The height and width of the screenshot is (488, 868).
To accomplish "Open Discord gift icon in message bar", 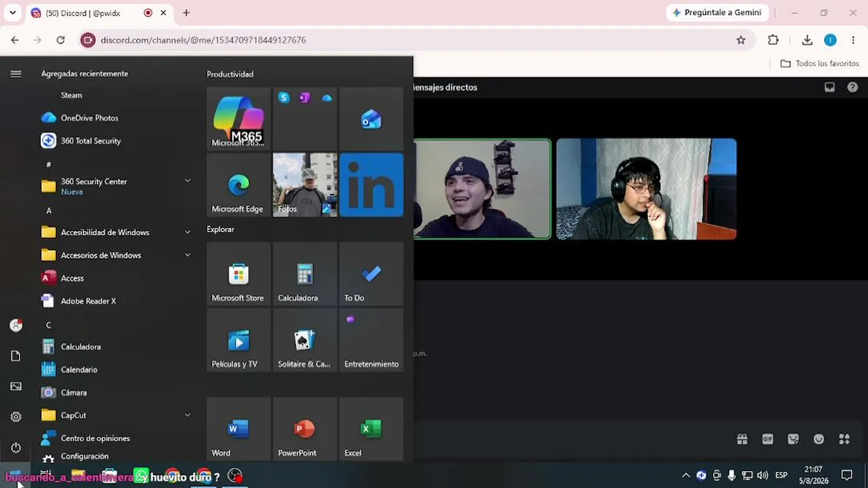I will [742, 439].
